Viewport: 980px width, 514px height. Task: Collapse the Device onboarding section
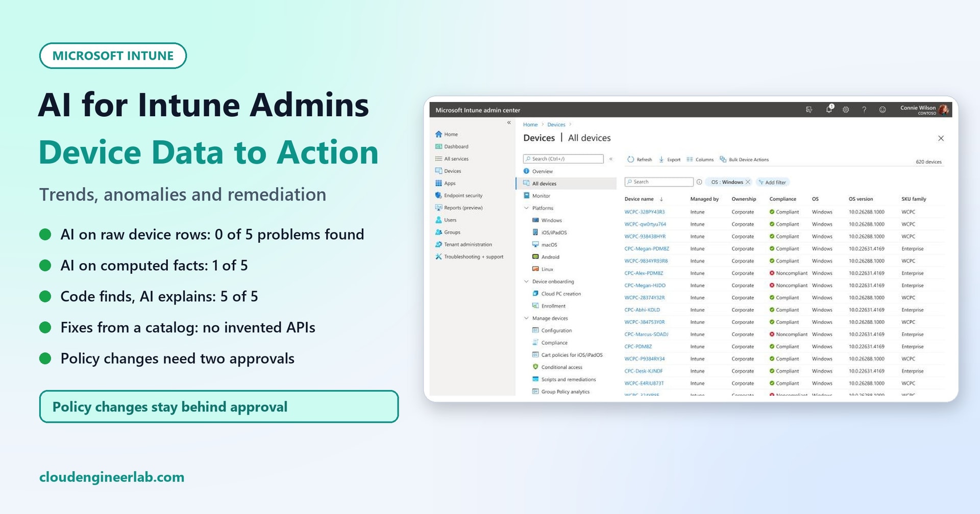click(526, 281)
